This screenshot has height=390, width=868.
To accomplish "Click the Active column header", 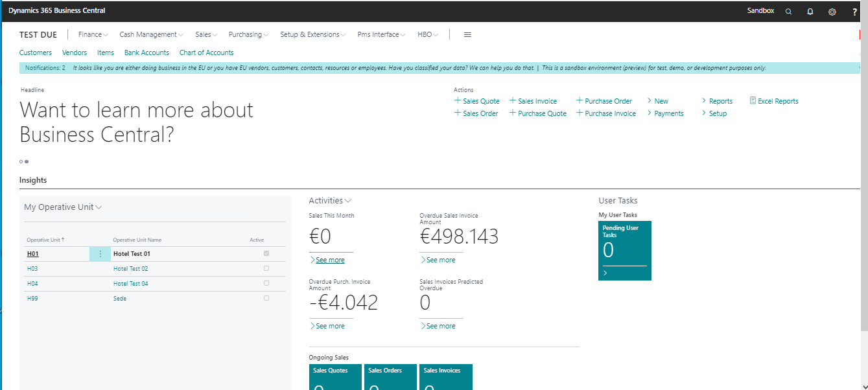I will (257, 240).
